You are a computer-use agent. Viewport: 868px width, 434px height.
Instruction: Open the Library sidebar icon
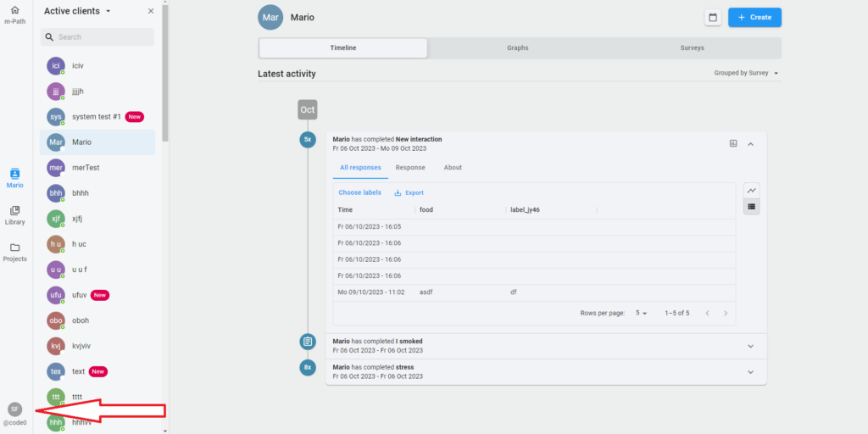[x=14, y=211]
